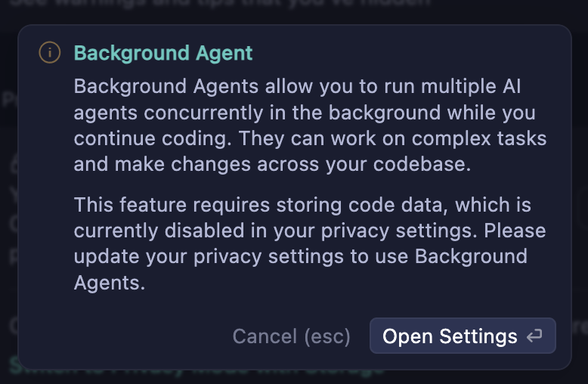The image size is (588, 384).
Task: Click the 'Background Agent' dialog title
Action: [x=163, y=53]
